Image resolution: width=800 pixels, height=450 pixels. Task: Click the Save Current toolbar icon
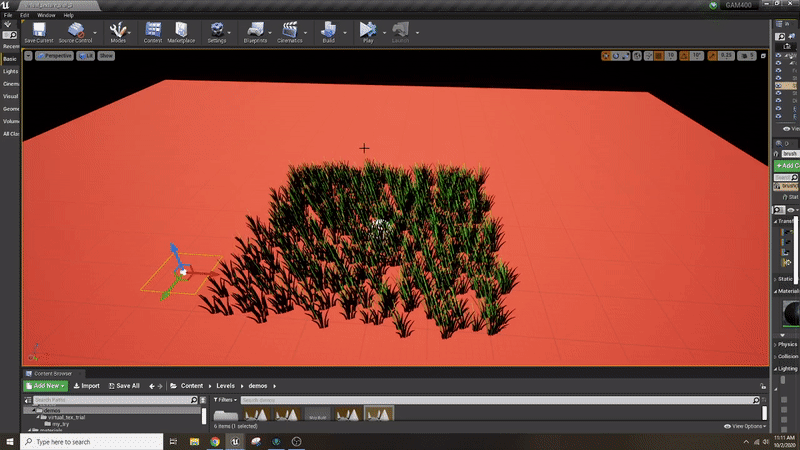(x=38, y=31)
